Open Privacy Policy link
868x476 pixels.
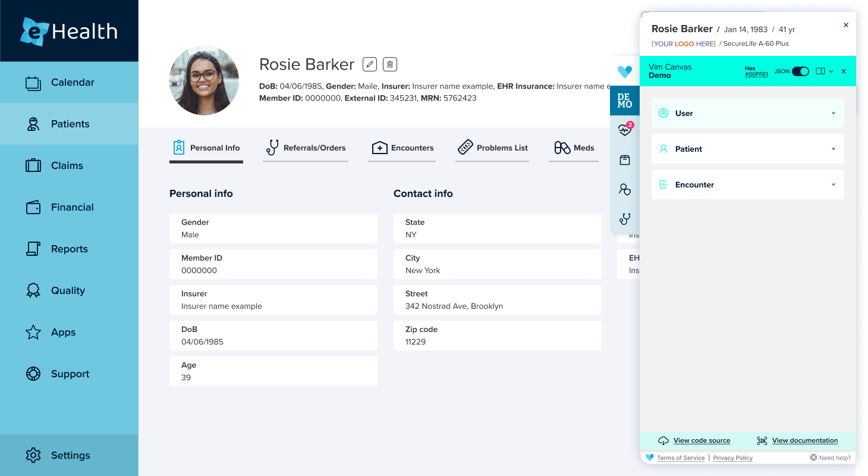tap(732, 458)
